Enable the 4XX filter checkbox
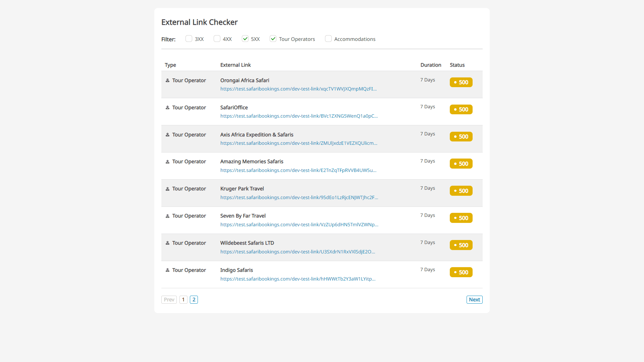Image resolution: width=644 pixels, height=362 pixels. coord(217,39)
